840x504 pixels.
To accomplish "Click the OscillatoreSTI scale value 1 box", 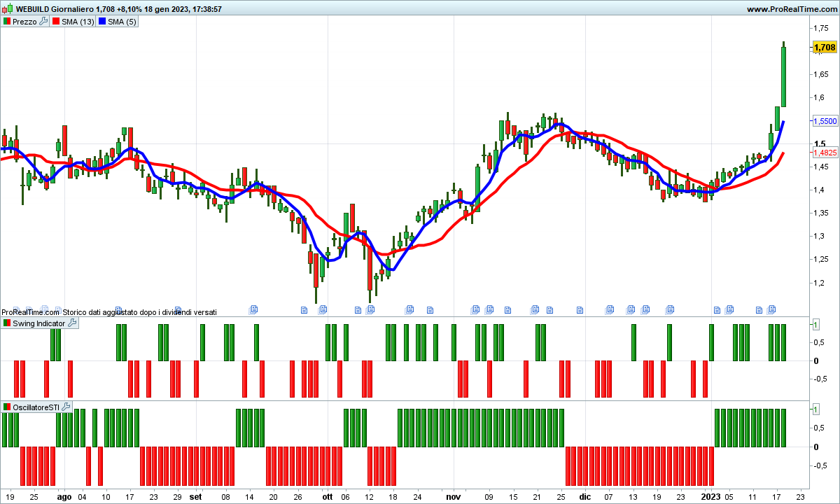I will tap(815, 409).
